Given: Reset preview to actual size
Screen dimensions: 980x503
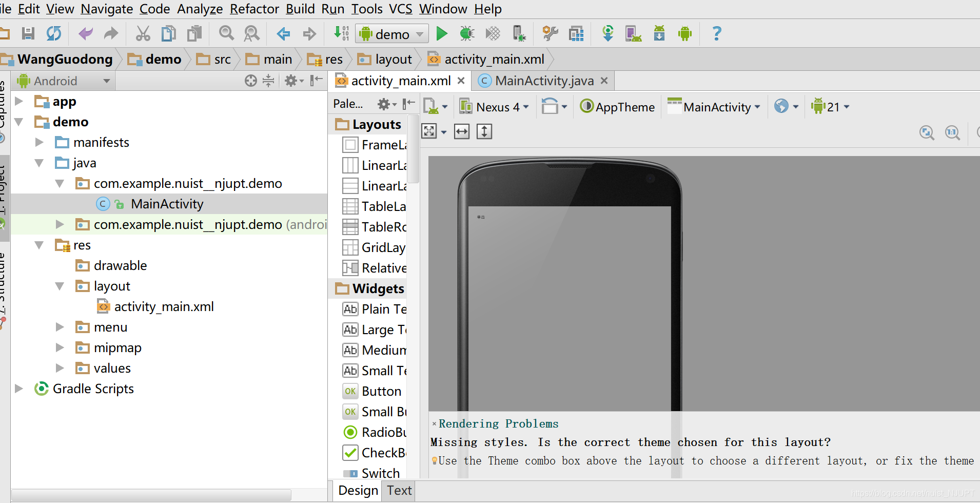Looking at the screenshot, I should tap(952, 133).
